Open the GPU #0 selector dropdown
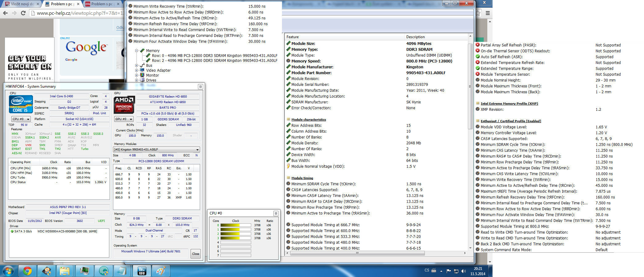 pos(124,119)
